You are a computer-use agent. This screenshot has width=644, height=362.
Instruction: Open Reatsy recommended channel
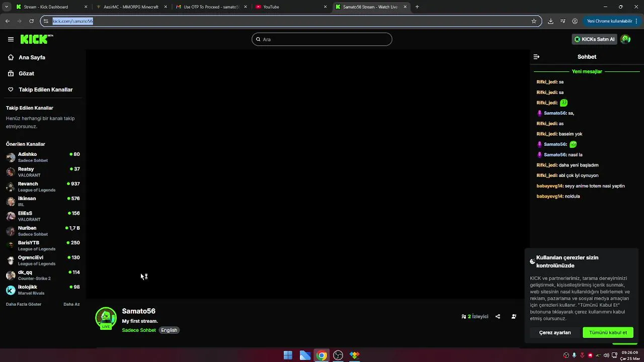point(43,172)
